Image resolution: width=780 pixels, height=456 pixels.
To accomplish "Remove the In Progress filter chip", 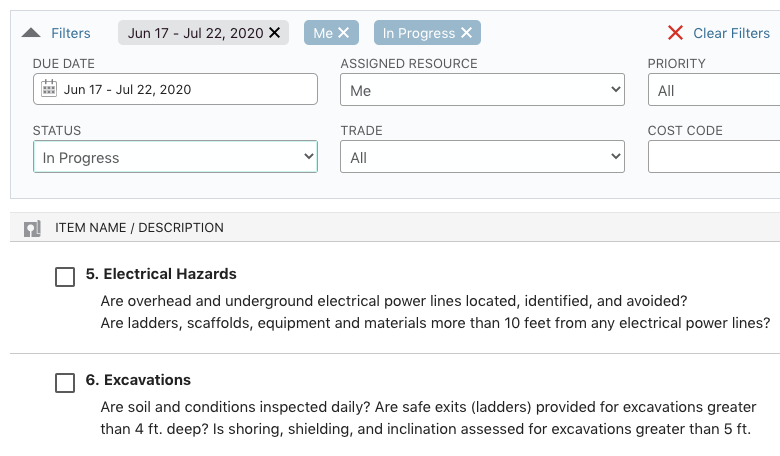I will coord(467,33).
